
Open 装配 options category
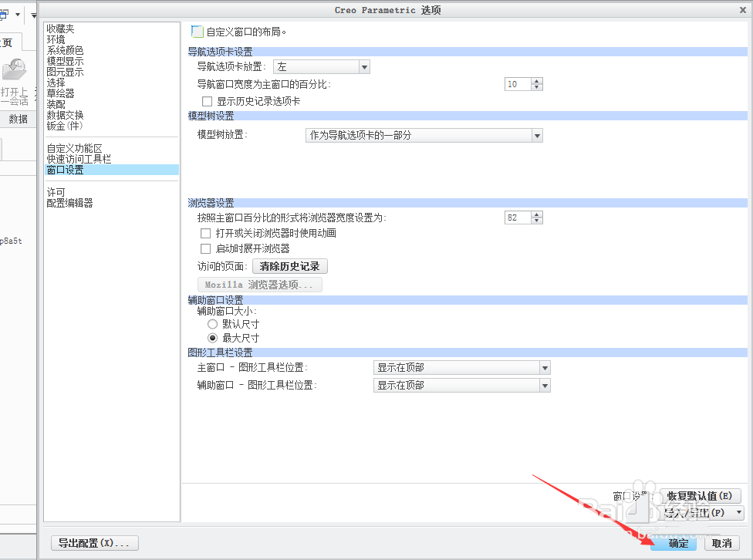point(56,104)
